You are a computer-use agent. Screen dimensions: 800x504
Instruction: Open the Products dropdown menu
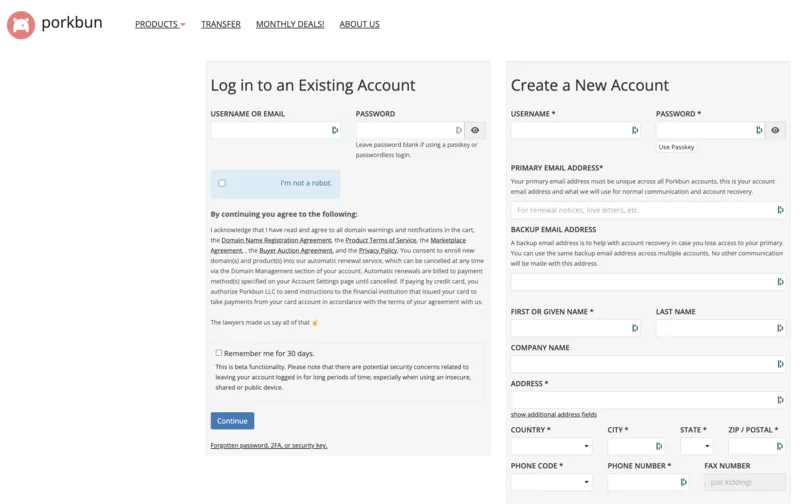click(160, 24)
